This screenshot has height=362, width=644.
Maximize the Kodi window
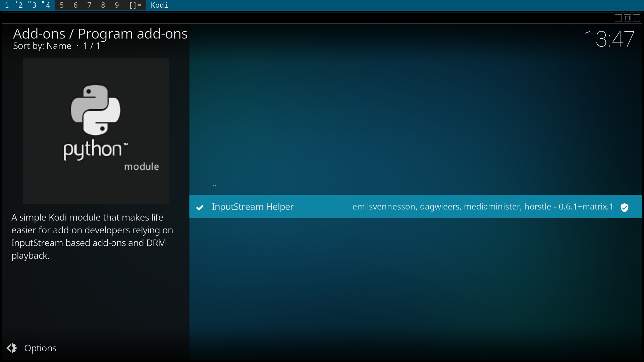(627, 18)
